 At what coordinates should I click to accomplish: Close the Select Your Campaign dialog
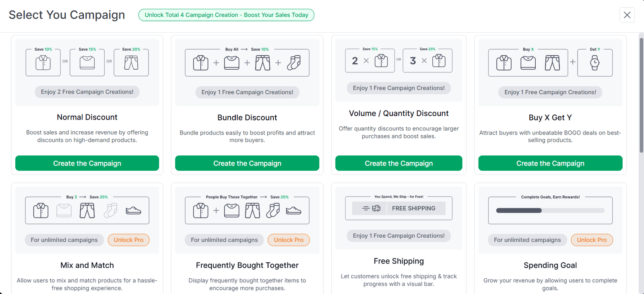[x=627, y=15]
